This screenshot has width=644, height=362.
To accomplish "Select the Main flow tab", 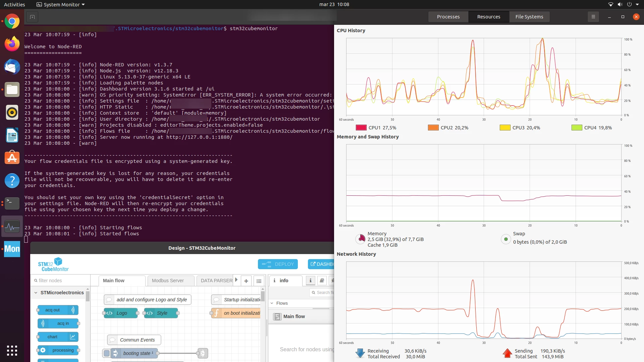I will point(122,281).
